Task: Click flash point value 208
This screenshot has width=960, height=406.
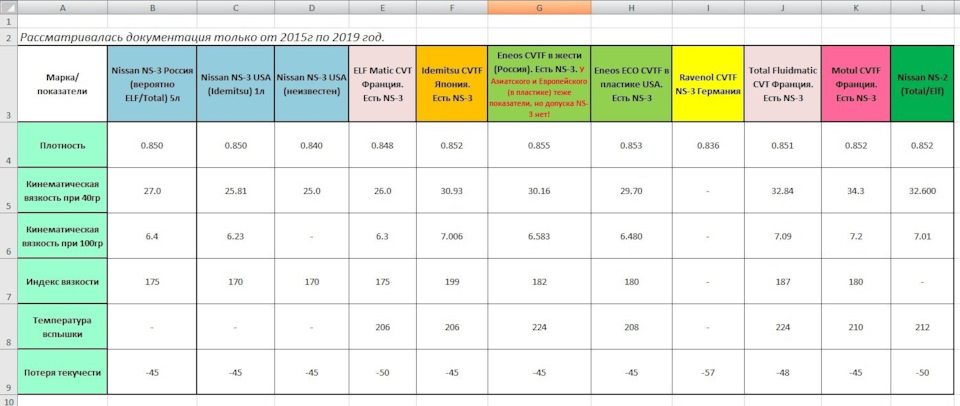Action: click(631, 327)
